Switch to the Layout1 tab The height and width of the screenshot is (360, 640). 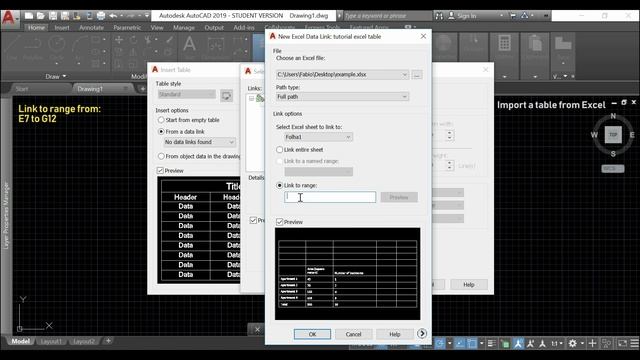[51, 341]
